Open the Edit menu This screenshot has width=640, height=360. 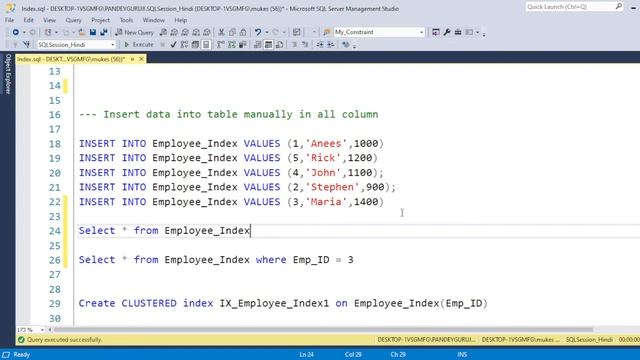tap(29, 20)
